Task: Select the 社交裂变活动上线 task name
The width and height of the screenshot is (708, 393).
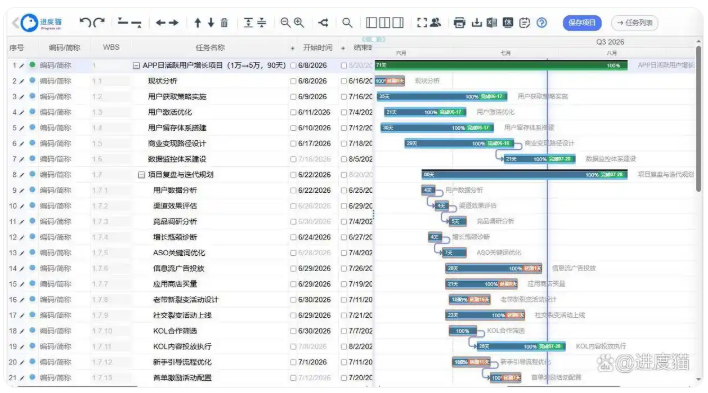Action: 182,315
